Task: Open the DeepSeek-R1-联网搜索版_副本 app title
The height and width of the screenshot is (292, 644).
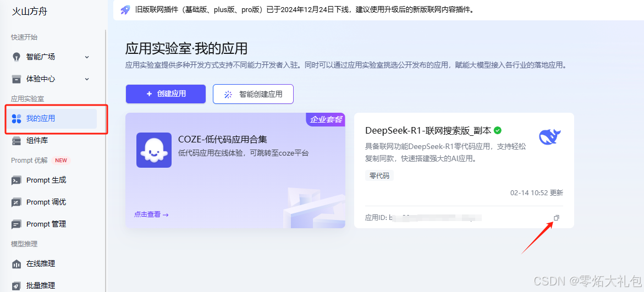Action: [x=428, y=130]
